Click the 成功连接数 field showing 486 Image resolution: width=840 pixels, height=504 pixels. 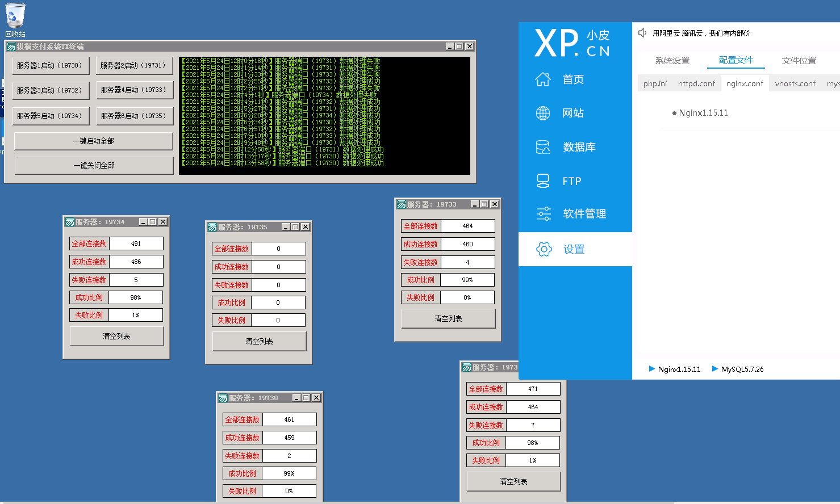point(136,262)
